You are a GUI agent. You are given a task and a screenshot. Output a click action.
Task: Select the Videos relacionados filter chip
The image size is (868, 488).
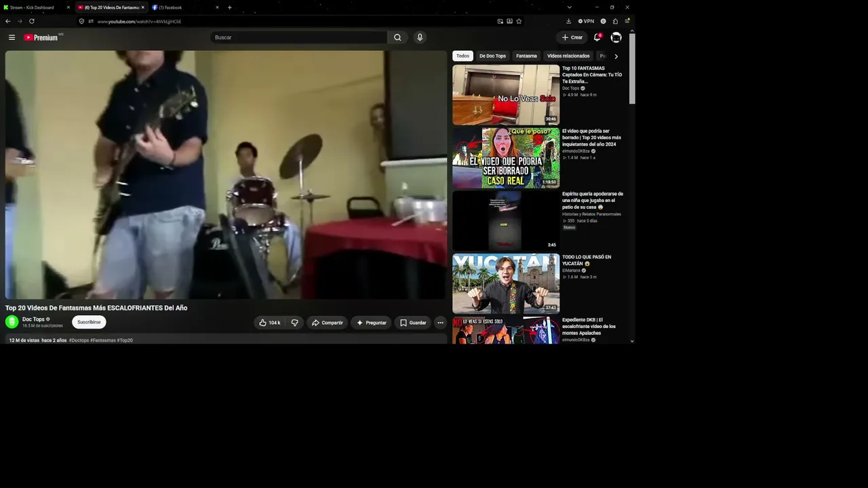(568, 56)
